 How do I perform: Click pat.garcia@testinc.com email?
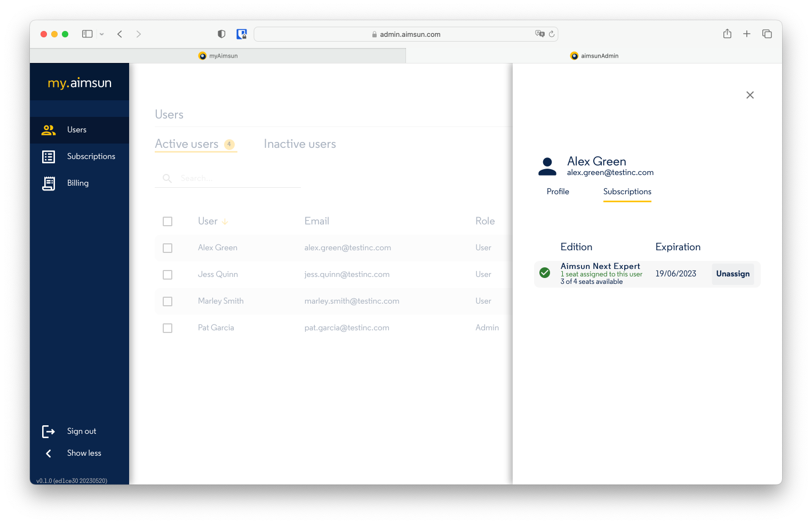347,328
